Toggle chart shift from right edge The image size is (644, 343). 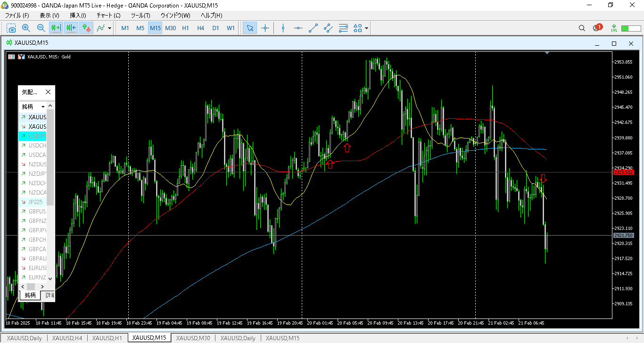click(x=71, y=28)
